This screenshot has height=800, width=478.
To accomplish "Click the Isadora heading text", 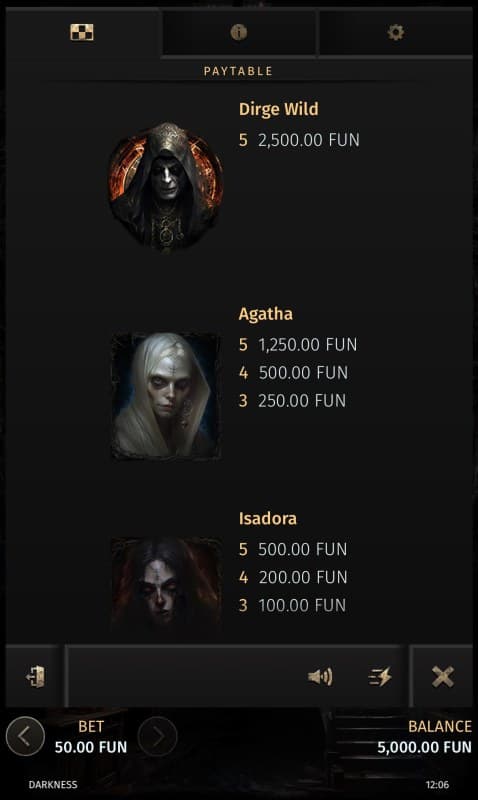I will point(268,518).
